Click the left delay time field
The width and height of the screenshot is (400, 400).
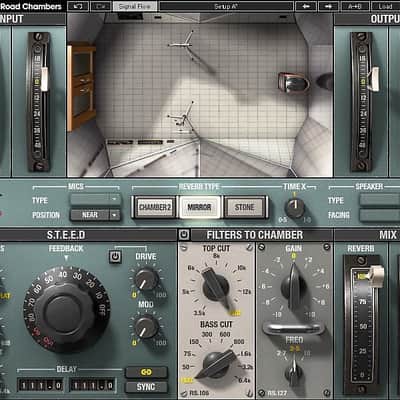40,386
